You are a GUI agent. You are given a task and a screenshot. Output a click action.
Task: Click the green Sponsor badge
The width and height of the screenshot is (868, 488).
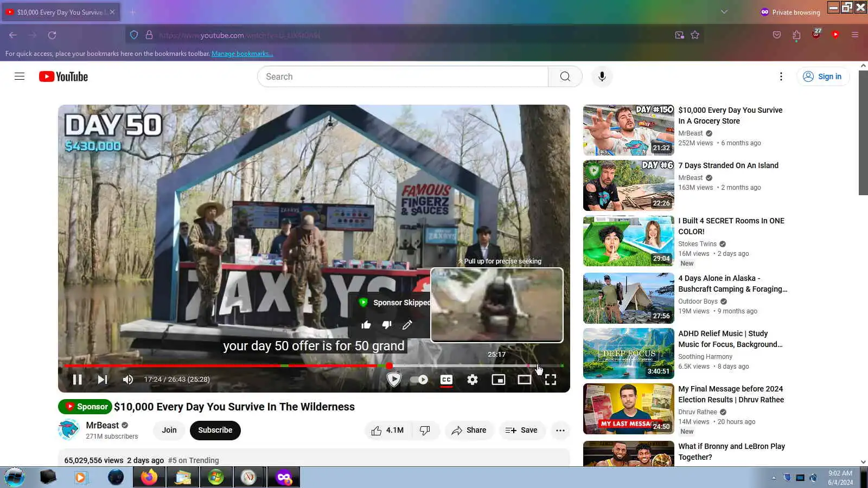tap(85, 407)
